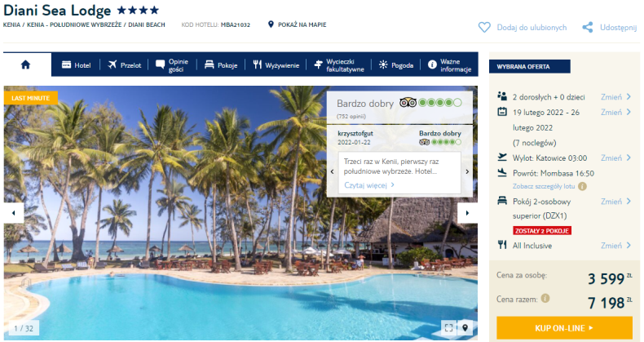Open the Przelot tab
The image size is (644, 342).
coord(125,65)
